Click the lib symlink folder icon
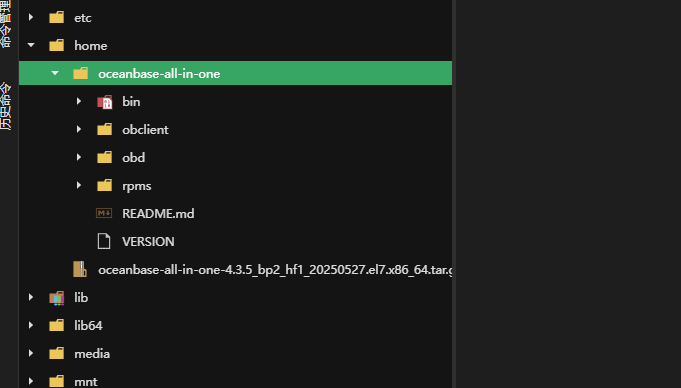Image resolution: width=681 pixels, height=388 pixels. (x=56, y=298)
